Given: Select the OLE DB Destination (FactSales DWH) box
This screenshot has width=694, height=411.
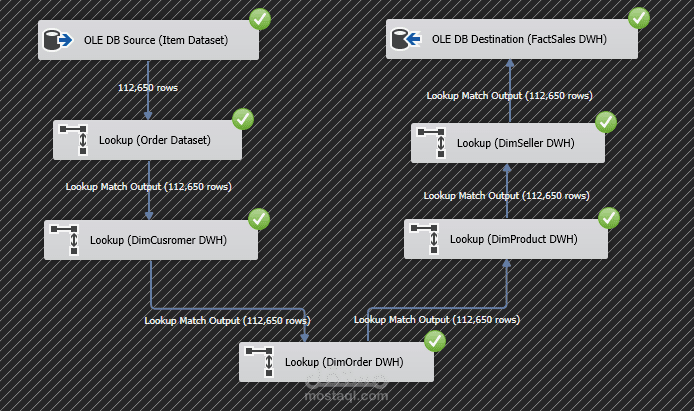Looking at the screenshot, I should [512, 39].
